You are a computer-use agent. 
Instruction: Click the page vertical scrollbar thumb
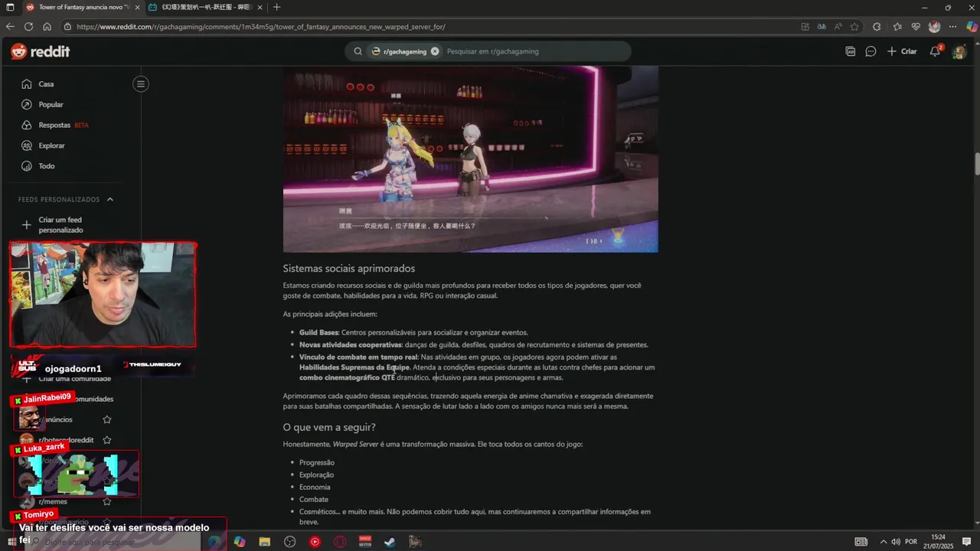click(x=977, y=164)
